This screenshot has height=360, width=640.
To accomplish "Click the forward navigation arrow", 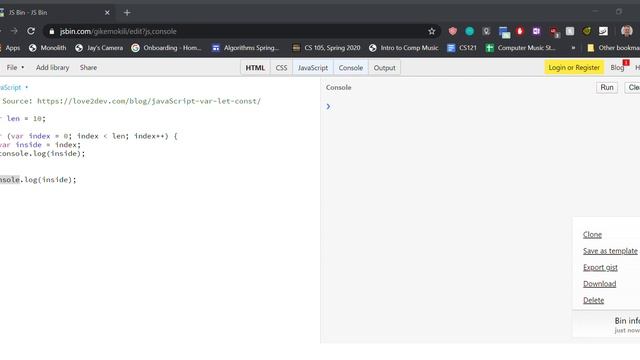I will click(x=14, y=31).
